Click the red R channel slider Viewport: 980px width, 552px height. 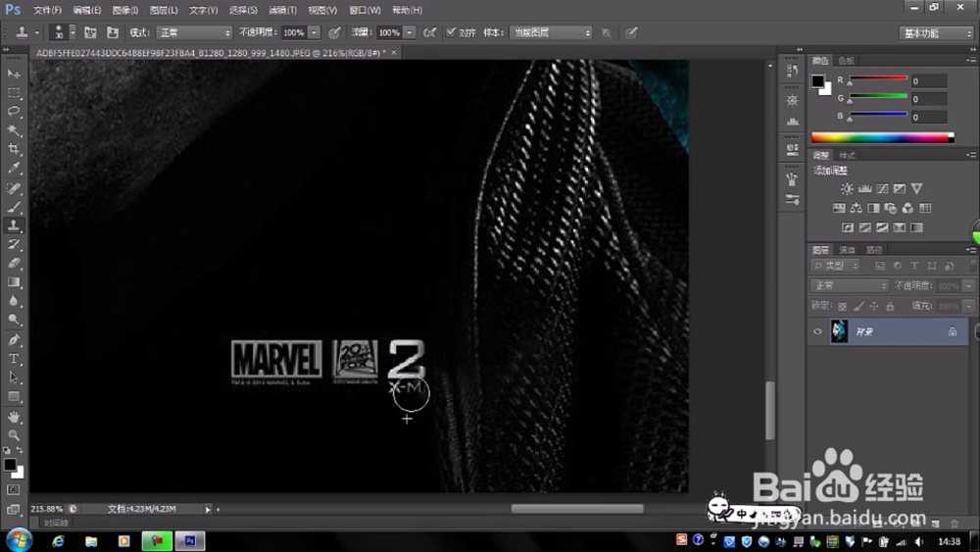pos(877,80)
